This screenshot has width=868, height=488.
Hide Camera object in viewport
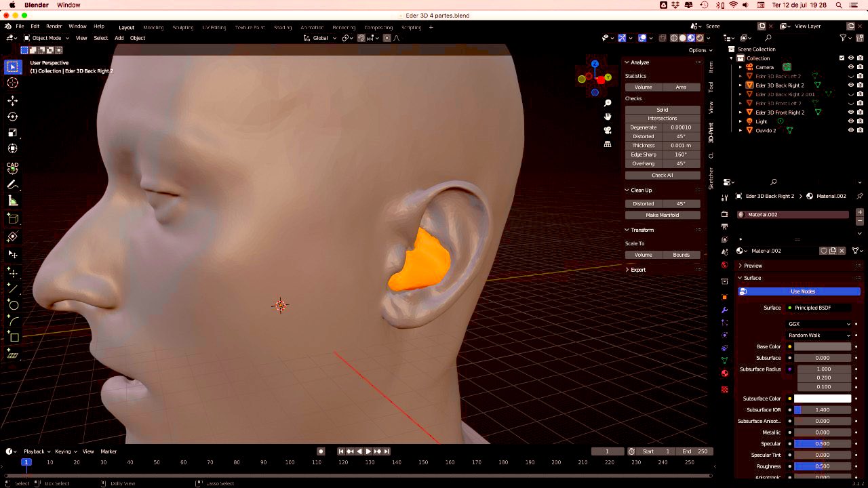(851, 67)
